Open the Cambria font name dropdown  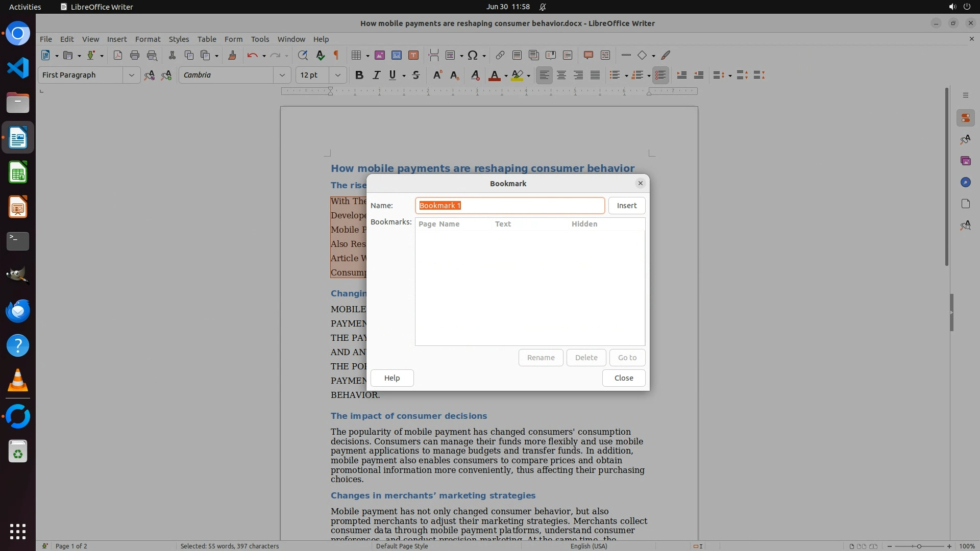[x=282, y=76]
